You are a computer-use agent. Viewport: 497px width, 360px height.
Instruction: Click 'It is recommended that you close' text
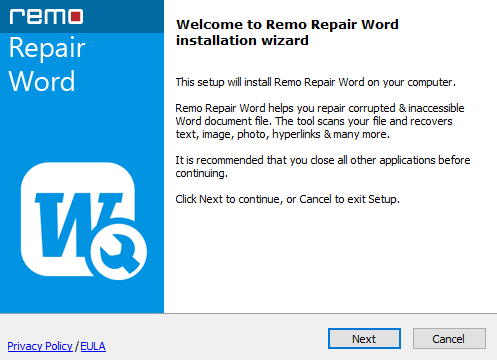click(323, 166)
